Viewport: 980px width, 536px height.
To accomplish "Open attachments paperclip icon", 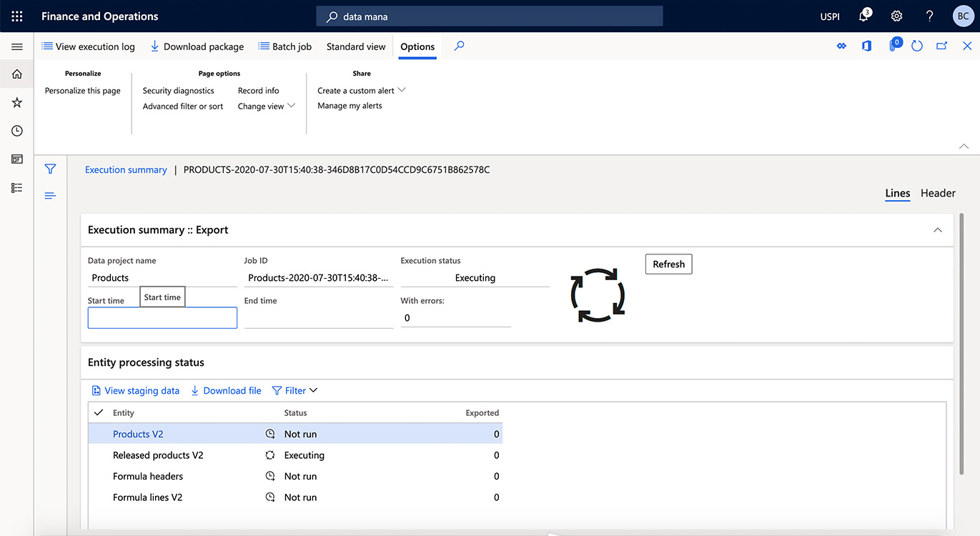I will point(894,46).
